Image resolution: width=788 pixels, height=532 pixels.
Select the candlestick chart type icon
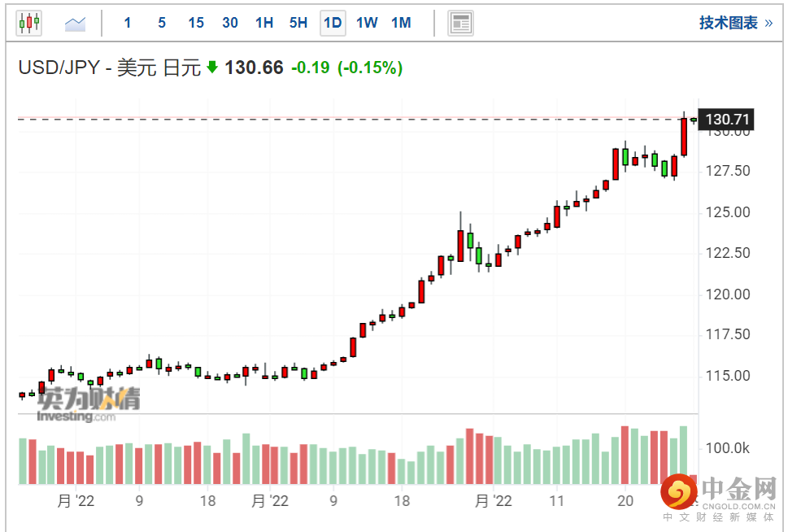coord(28,23)
